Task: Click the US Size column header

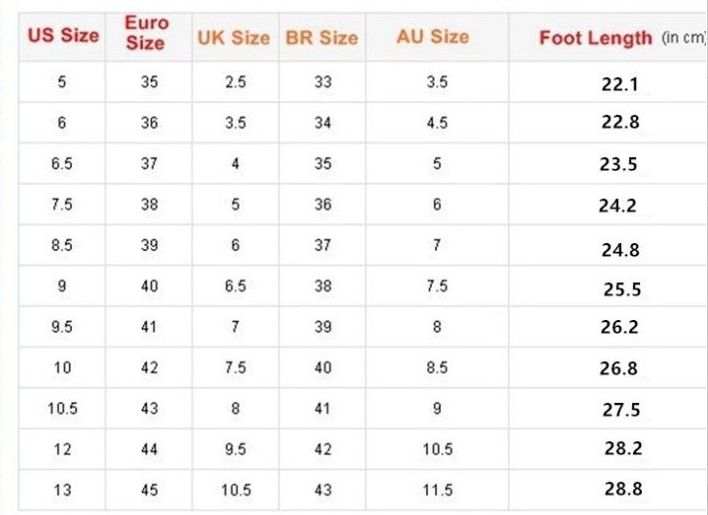Action: pyautogui.click(x=63, y=36)
